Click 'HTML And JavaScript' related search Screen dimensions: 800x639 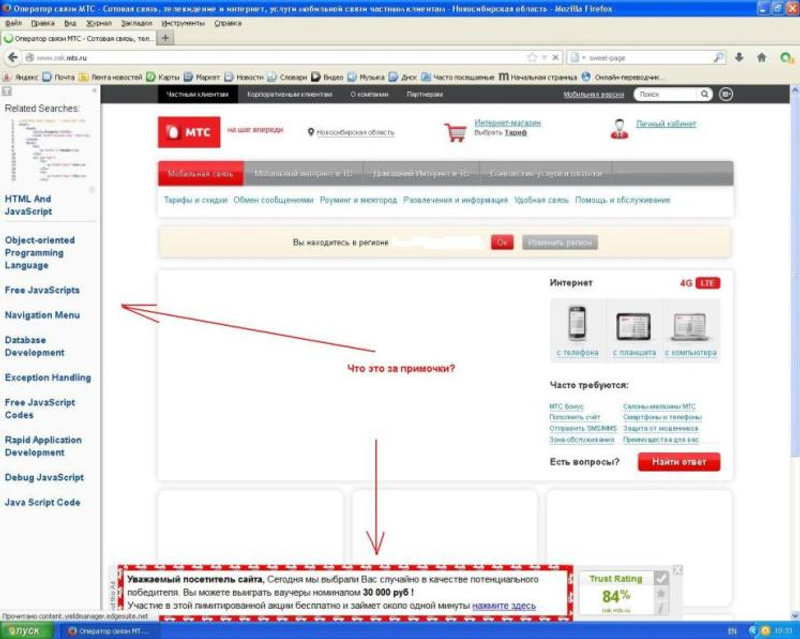point(29,205)
